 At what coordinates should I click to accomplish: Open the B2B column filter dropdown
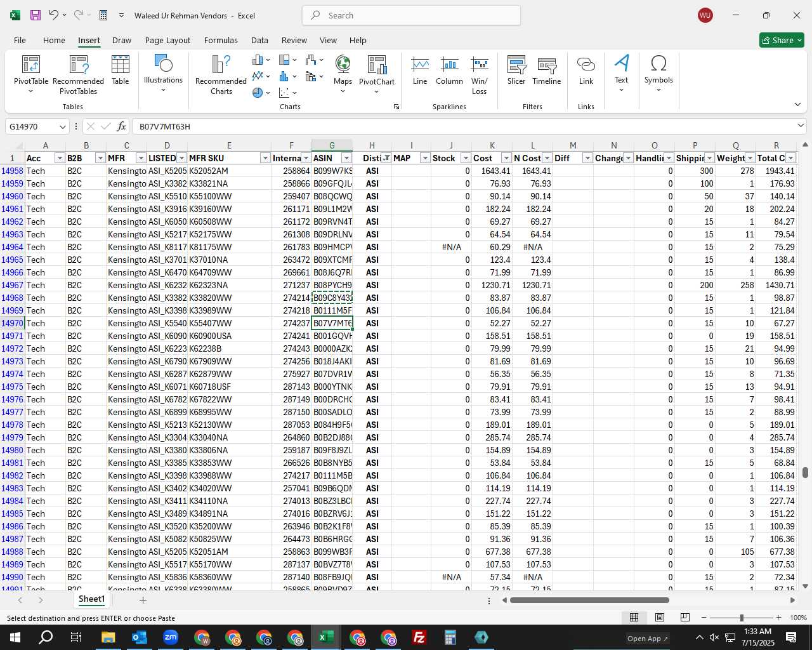[100, 158]
